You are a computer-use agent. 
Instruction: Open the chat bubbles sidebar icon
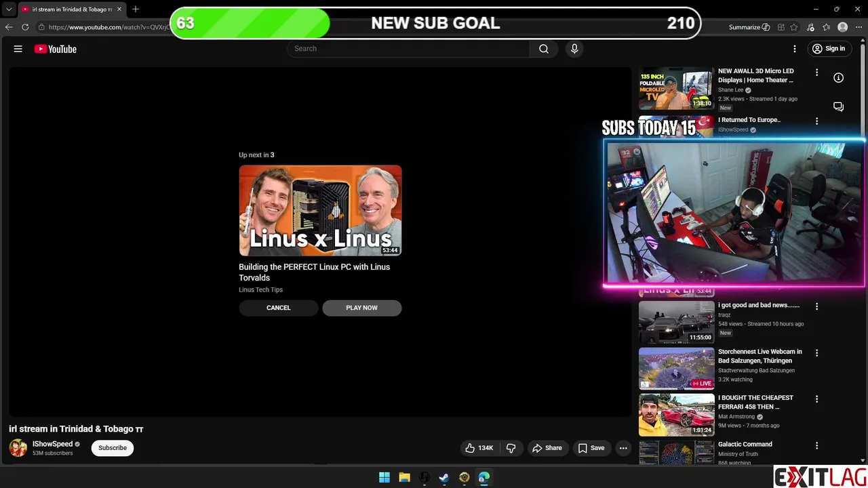pos(839,106)
